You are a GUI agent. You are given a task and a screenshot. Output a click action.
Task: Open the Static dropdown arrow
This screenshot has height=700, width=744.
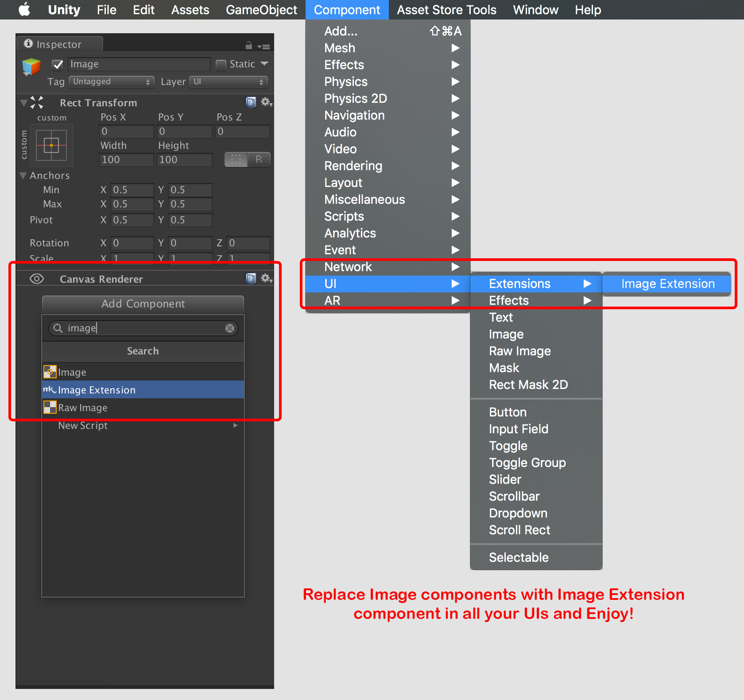click(264, 64)
